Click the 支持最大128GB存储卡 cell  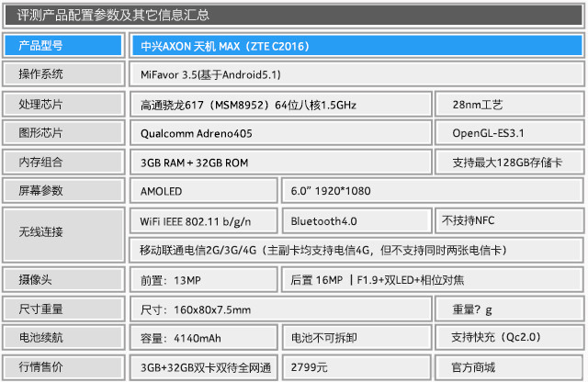tap(509, 163)
